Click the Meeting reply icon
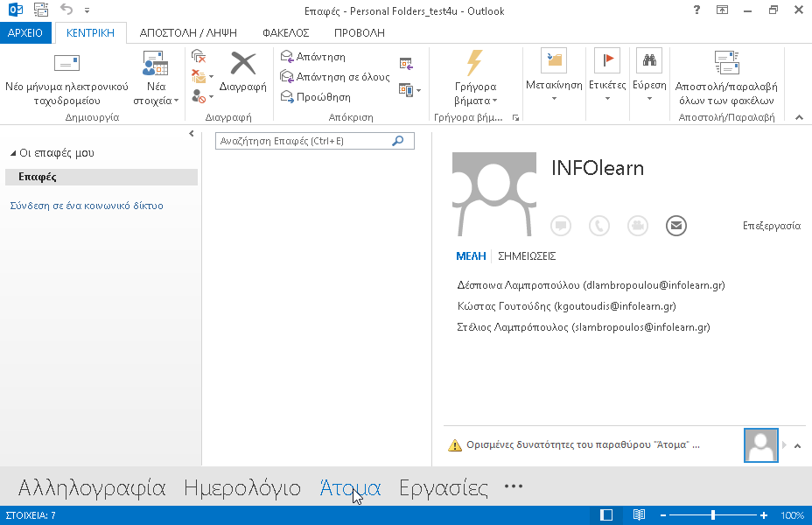 coord(406,64)
